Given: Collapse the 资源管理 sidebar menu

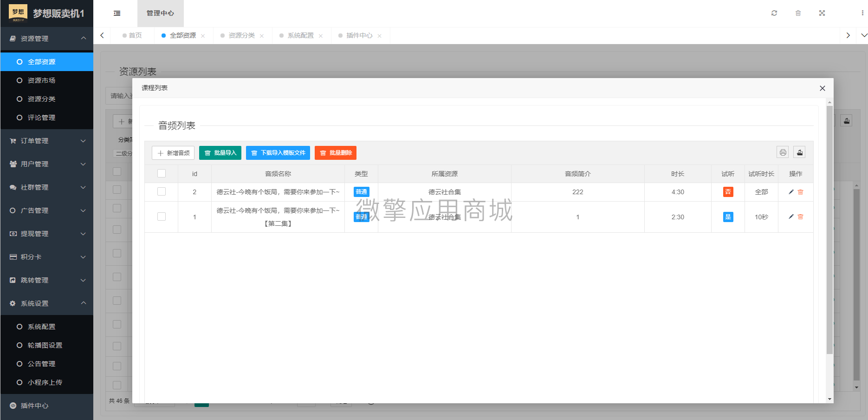Looking at the screenshot, I should [46, 39].
